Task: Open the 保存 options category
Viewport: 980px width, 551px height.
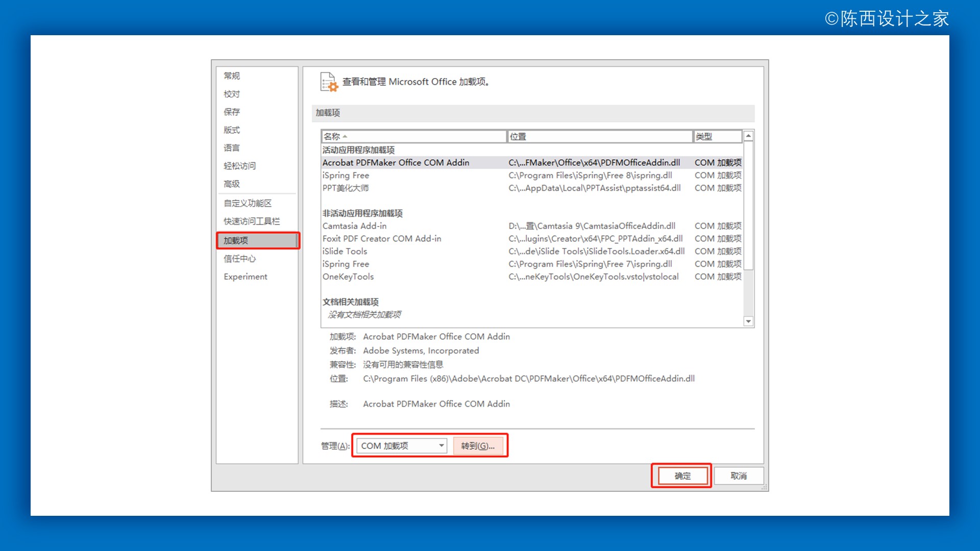Action: [x=232, y=112]
